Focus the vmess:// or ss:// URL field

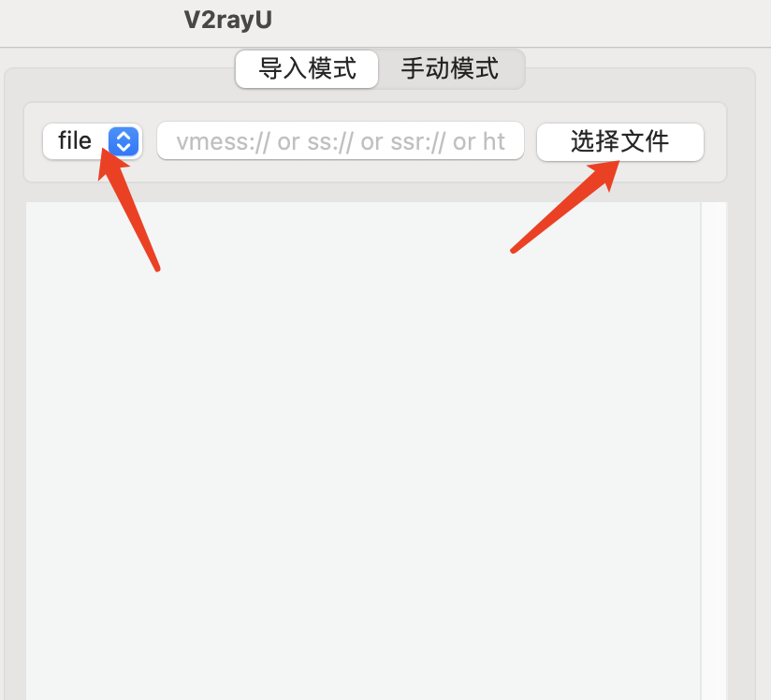[341, 141]
